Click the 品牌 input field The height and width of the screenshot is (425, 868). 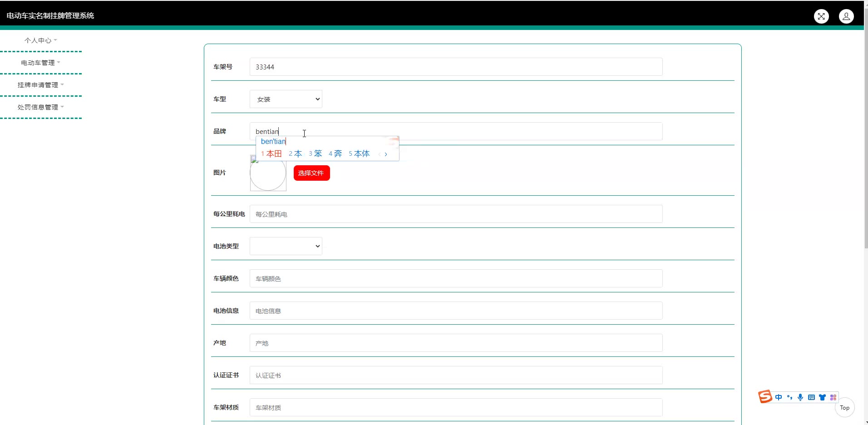tap(456, 131)
